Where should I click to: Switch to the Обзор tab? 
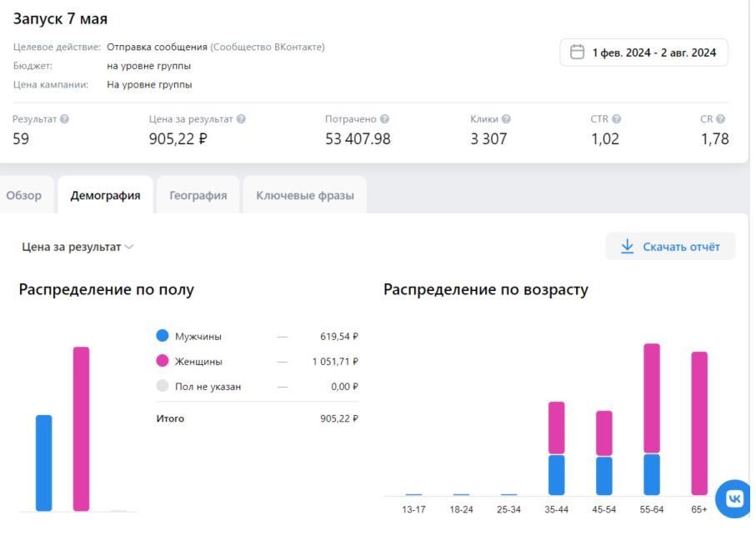[x=24, y=195]
